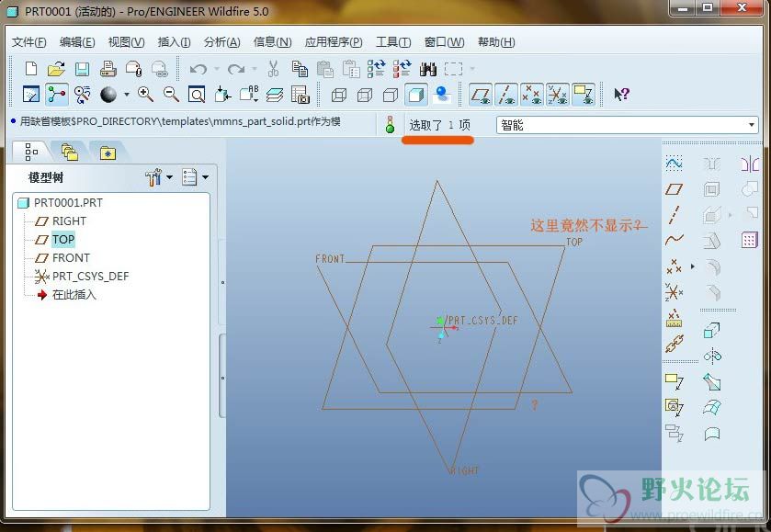Image resolution: width=771 pixels, height=532 pixels.
Task: Select the Datum Coordinate System tool in the right toolbar
Action: [x=674, y=292]
